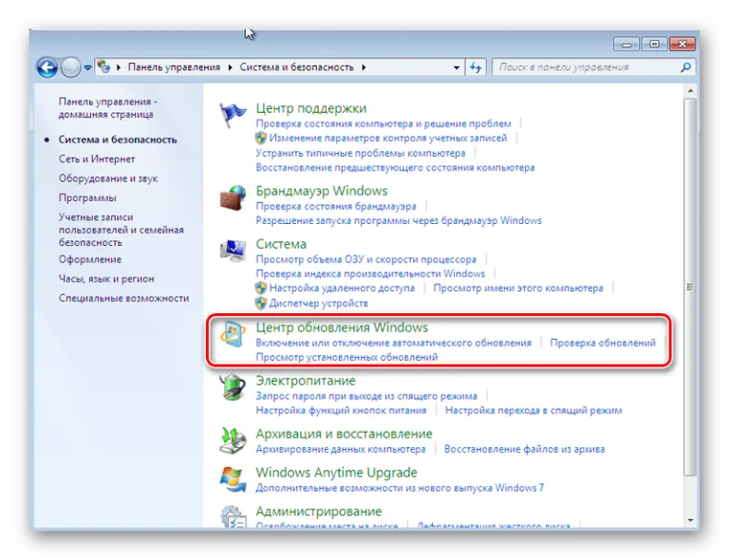Open the Система heading link

[x=281, y=244]
